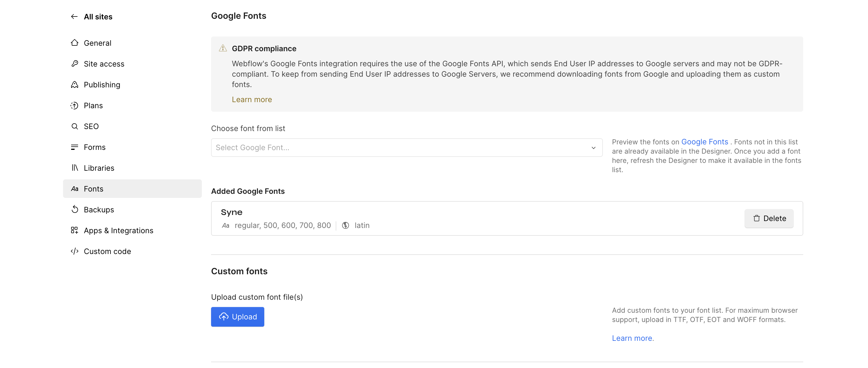Click the Backups restore icon
Screen dimensions: 868x368
[x=75, y=209]
